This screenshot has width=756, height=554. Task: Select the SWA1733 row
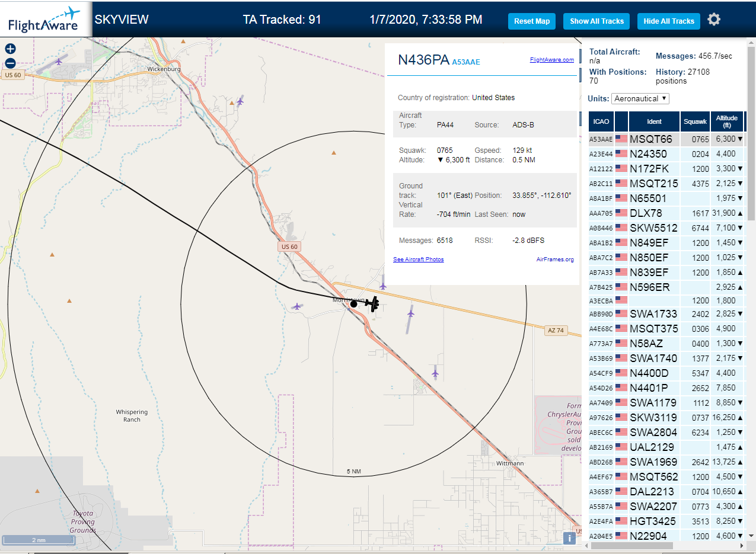(666, 314)
